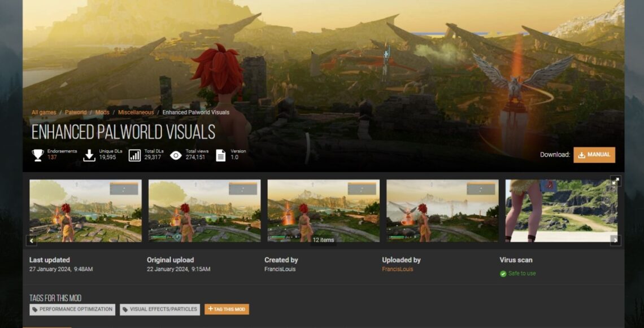Click the green Safe to use checkmark
This screenshot has height=328, width=644.
[x=503, y=274]
